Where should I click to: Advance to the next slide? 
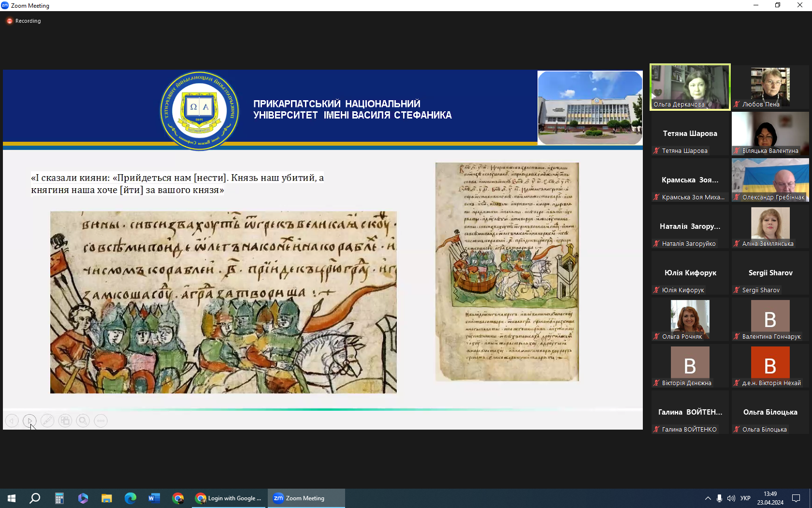coord(29,421)
